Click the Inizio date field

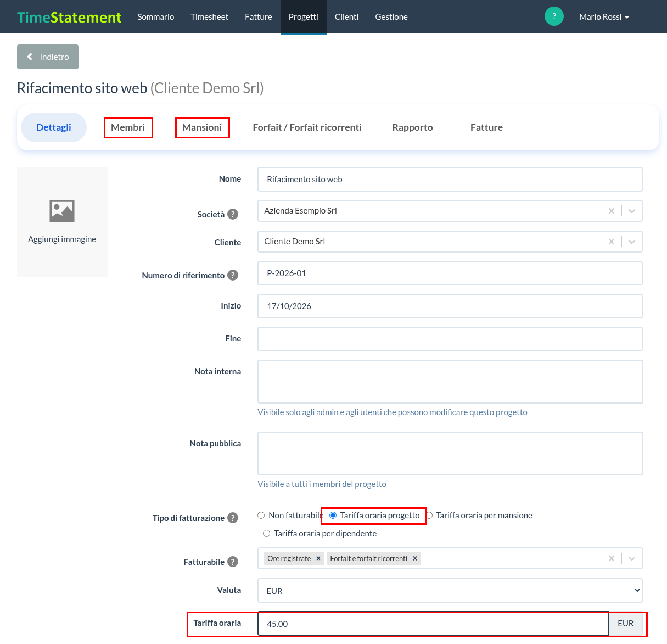point(450,306)
